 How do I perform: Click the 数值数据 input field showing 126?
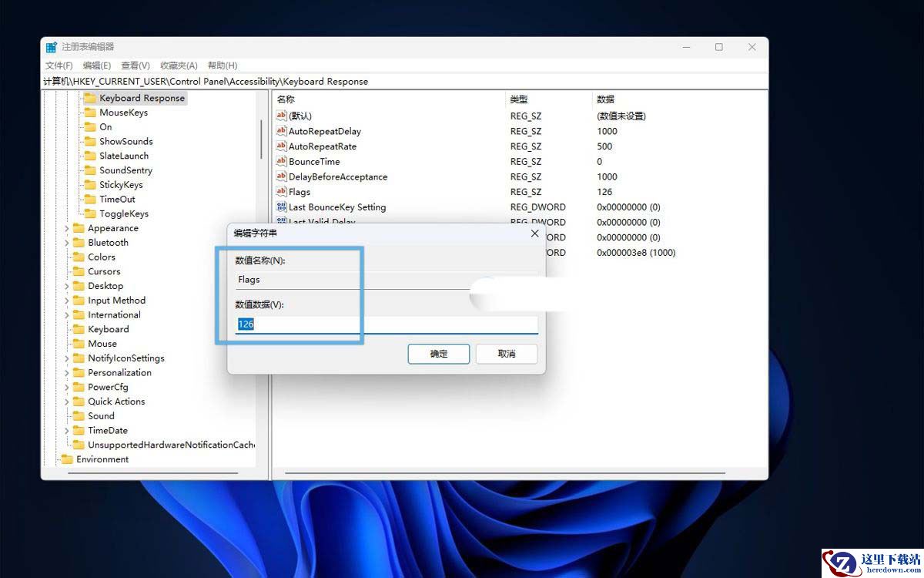(x=387, y=324)
